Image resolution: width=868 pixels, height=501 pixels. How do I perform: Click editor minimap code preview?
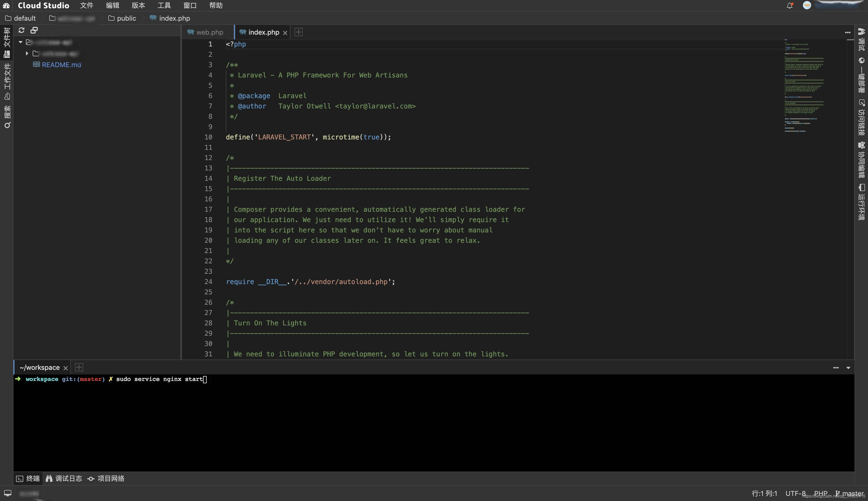pos(804,86)
